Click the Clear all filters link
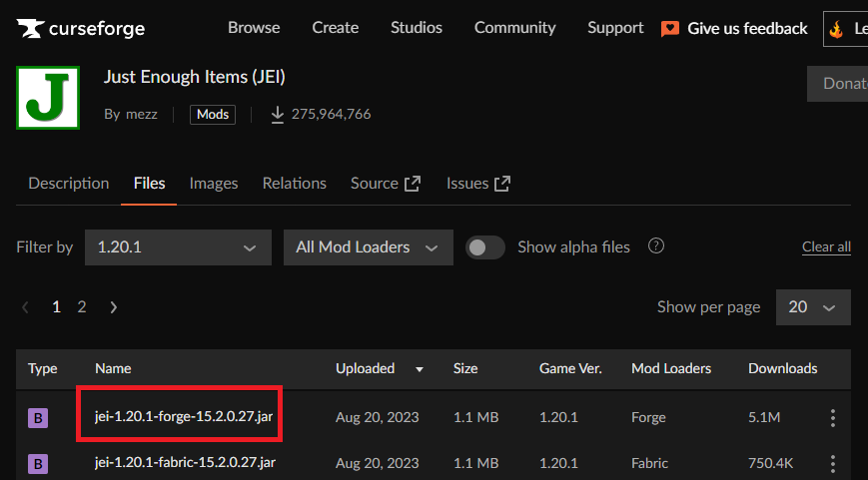Image resolution: width=868 pixels, height=480 pixels. tap(826, 247)
